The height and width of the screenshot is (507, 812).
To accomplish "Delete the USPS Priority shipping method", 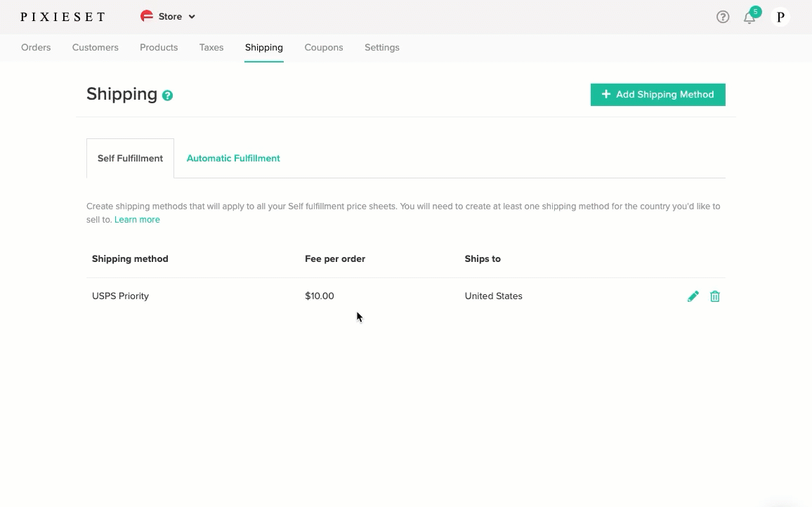I will coord(715,296).
